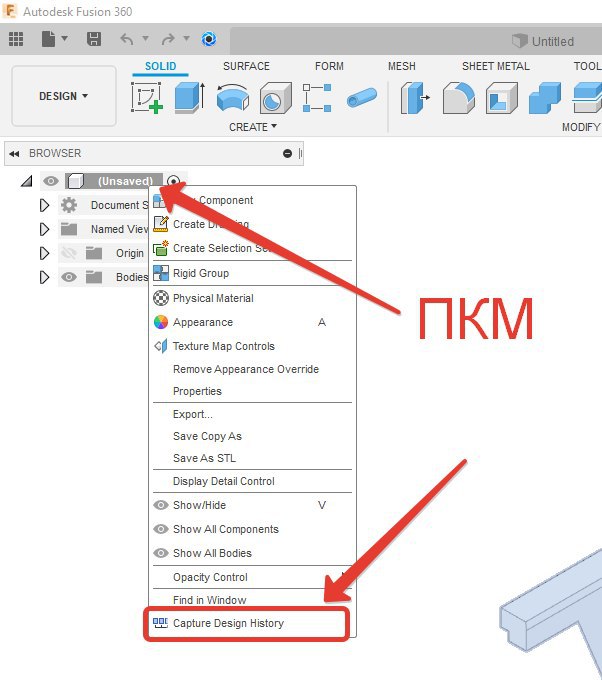
Task: Choose Export... menu entry
Action: pos(252,414)
